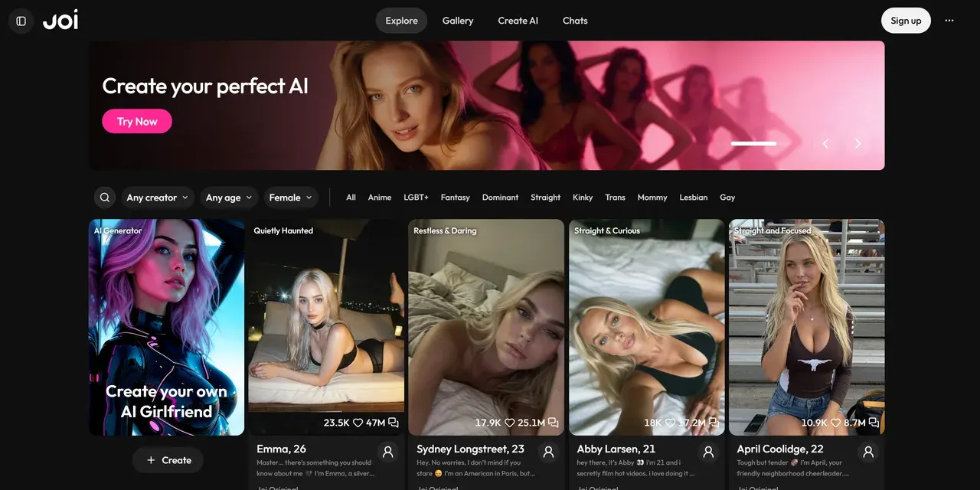Screen dimensions: 980x490
Task: Select the Dominant category filter
Action: pyautogui.click(x=500, y=198)
